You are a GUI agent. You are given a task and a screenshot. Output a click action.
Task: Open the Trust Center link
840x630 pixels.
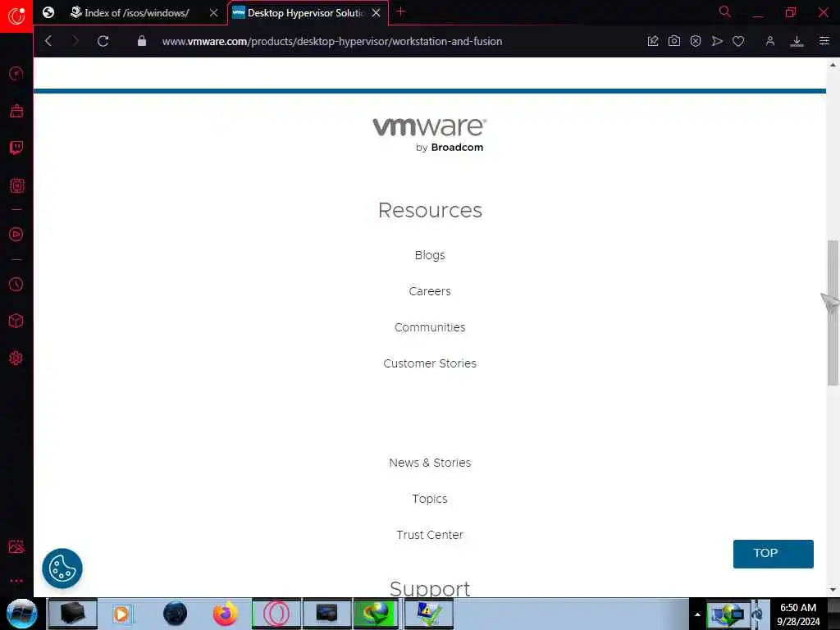(430, 535)
